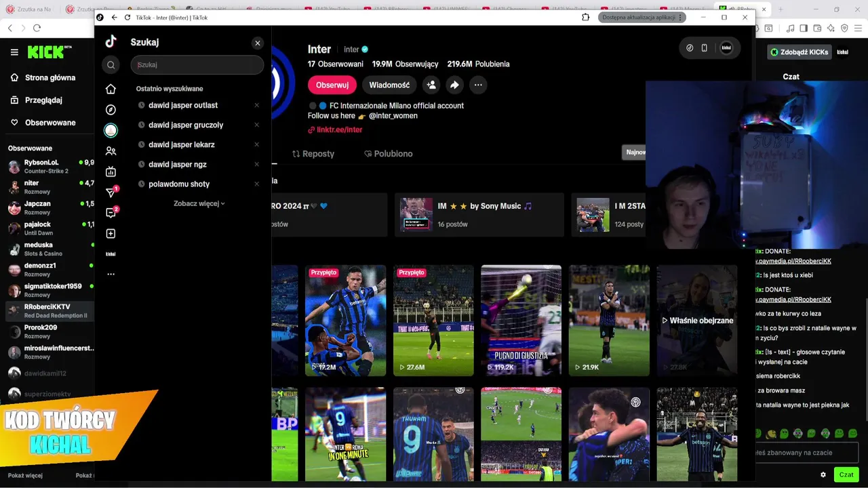Open RybsonLoL channel in Kick sidebar
Viewport: 868px width, 488px height.
coord(51,167)
